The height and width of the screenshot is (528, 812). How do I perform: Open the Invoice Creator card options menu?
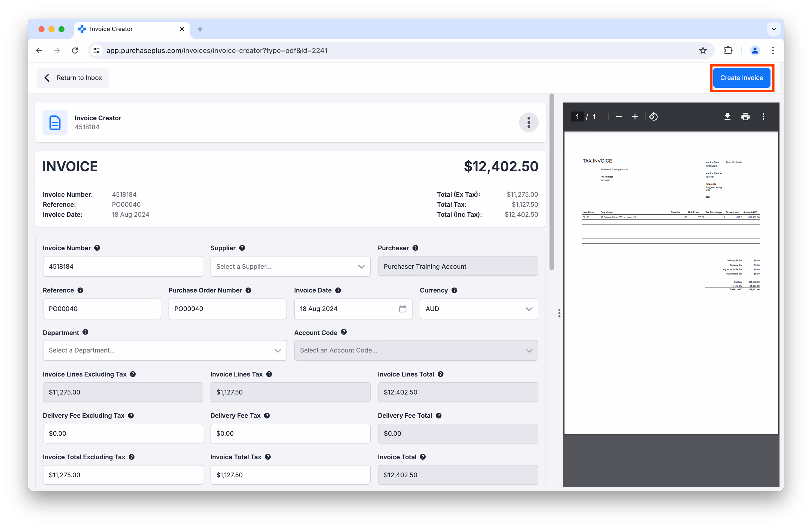pos(529,122)
